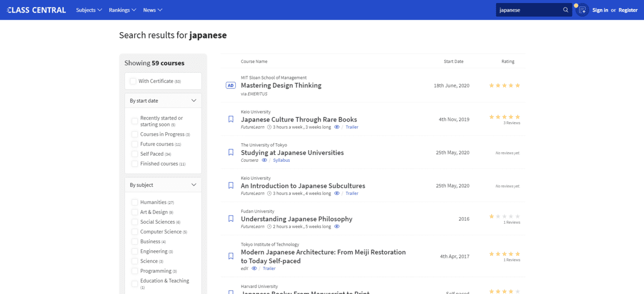Click star rating of Japanese Culture Through Rare Books

tap(505, 117)
